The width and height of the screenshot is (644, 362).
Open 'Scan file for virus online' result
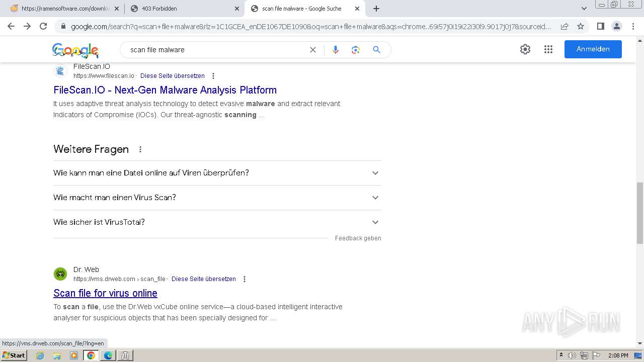coord(105,293)
